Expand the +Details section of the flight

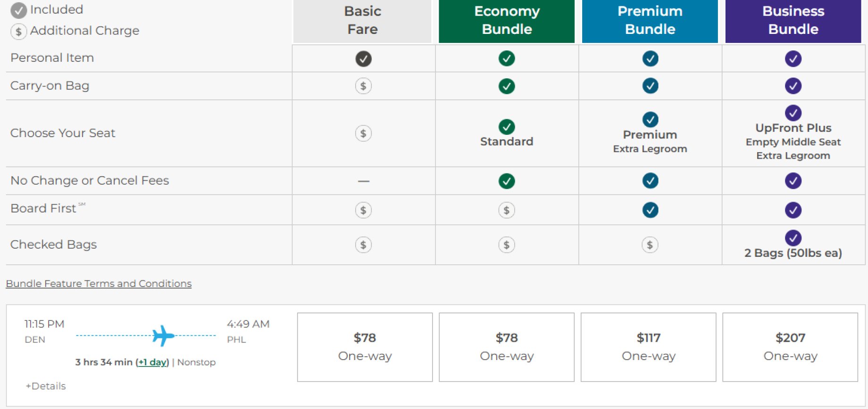click(x=45, y=385)
